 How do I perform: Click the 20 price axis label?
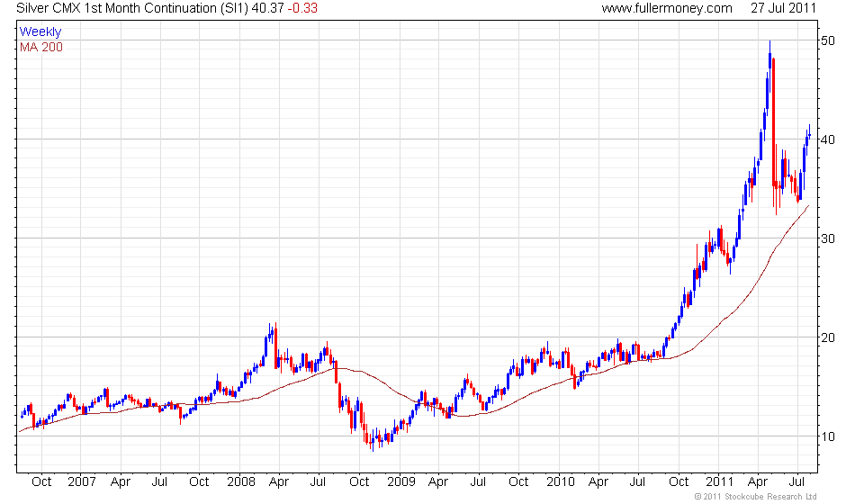click(828, 337)
